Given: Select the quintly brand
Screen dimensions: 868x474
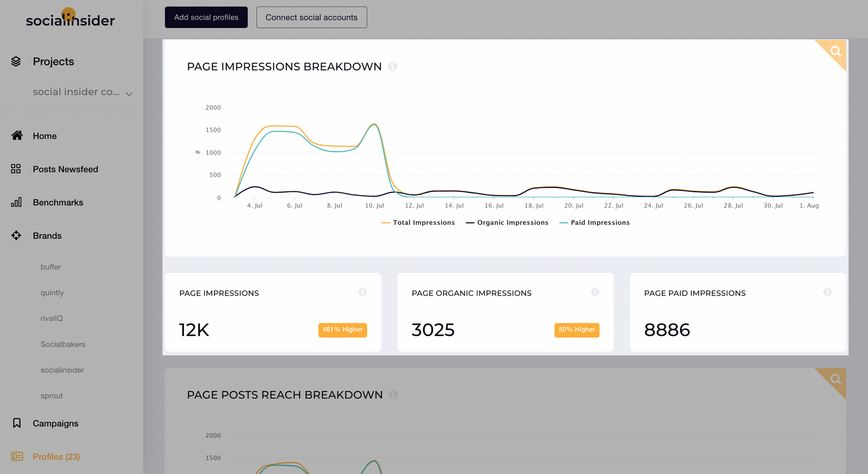Looking at the screenshot, I should pyautogui.click(x=52, y=293).
